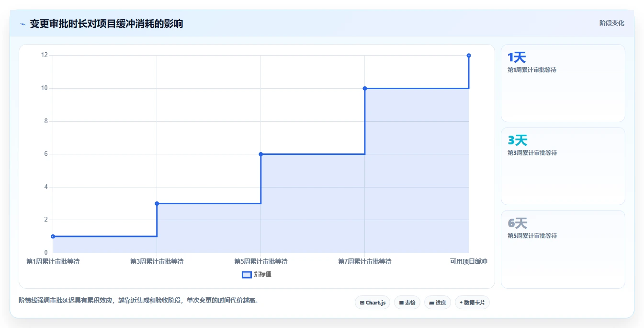The width and height of the screenshot is (644, 328).
Task: Click the x-axis label 第1周累计审批等待
Action: [53, 262]
